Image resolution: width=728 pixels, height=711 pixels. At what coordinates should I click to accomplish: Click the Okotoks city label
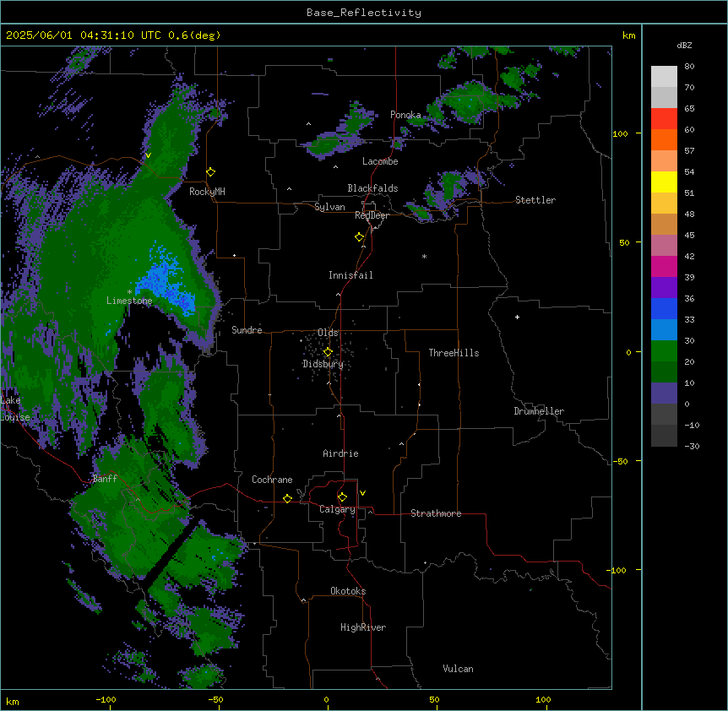click(x=348, y=591)
